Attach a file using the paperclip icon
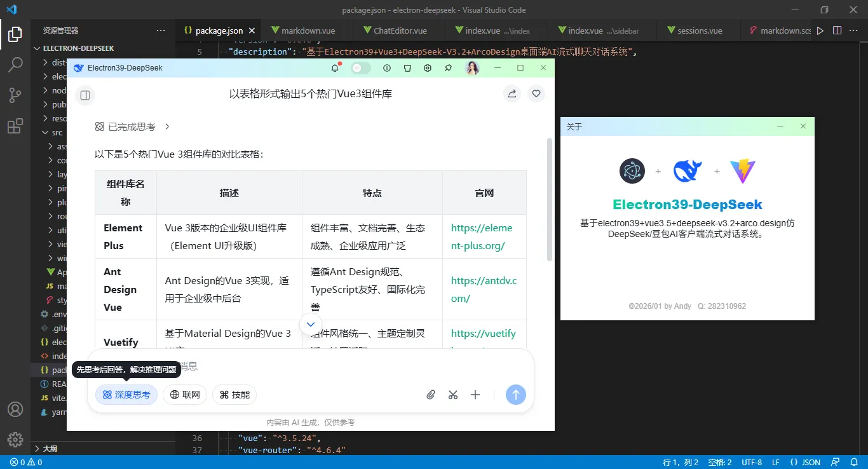This screenshot has width=868, height=469. pos(431,395)
